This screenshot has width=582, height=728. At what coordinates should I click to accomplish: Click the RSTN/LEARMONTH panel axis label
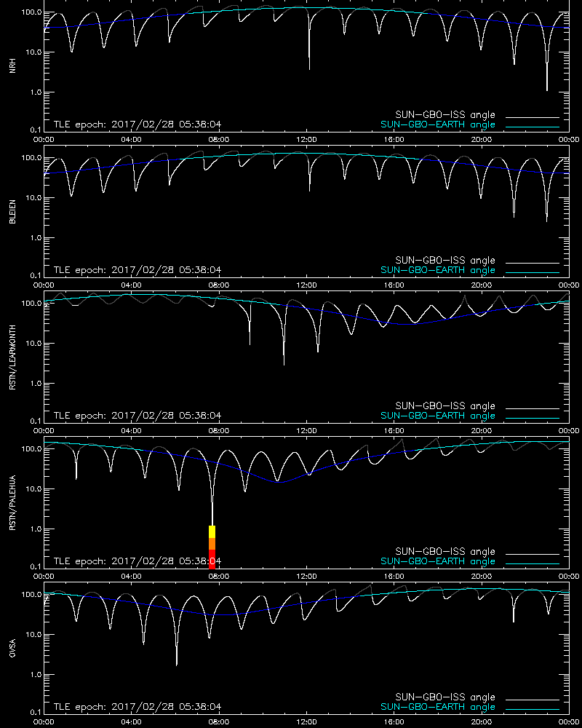tap(12, 357)
